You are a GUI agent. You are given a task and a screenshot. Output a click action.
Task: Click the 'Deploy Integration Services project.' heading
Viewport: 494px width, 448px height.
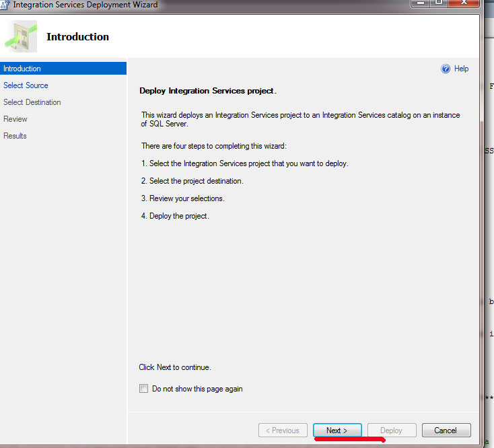tap(208, 91)
